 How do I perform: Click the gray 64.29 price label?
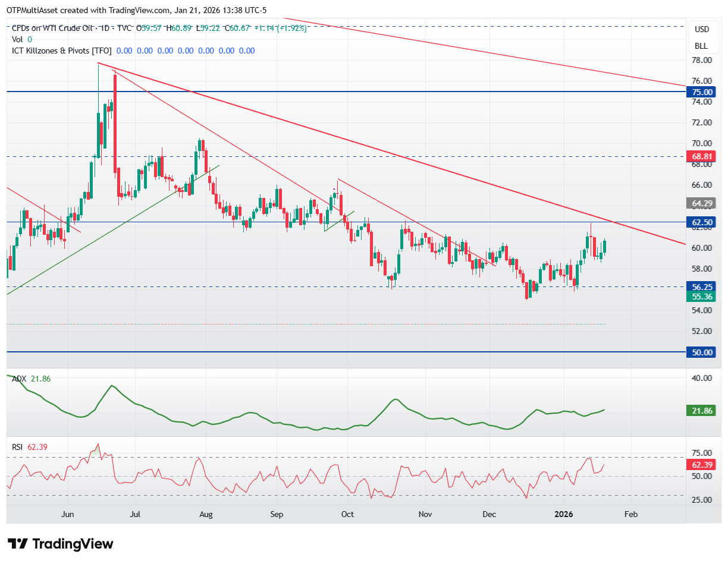(702, 203)
